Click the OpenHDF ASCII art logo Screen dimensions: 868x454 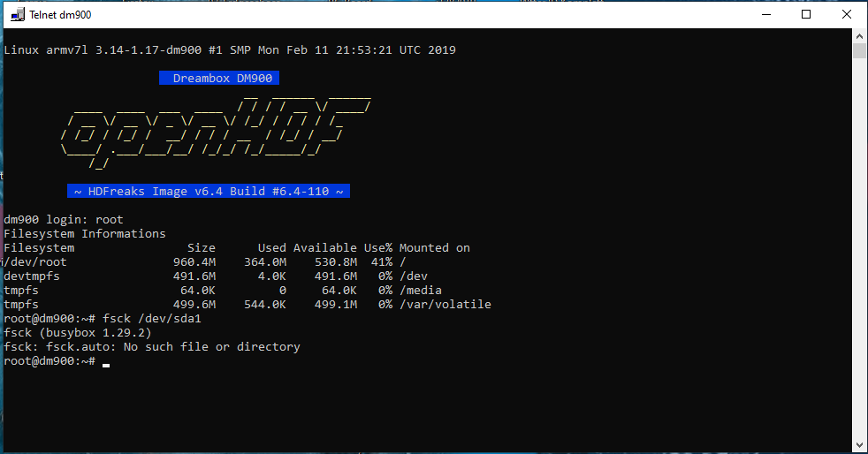(216, 132)
